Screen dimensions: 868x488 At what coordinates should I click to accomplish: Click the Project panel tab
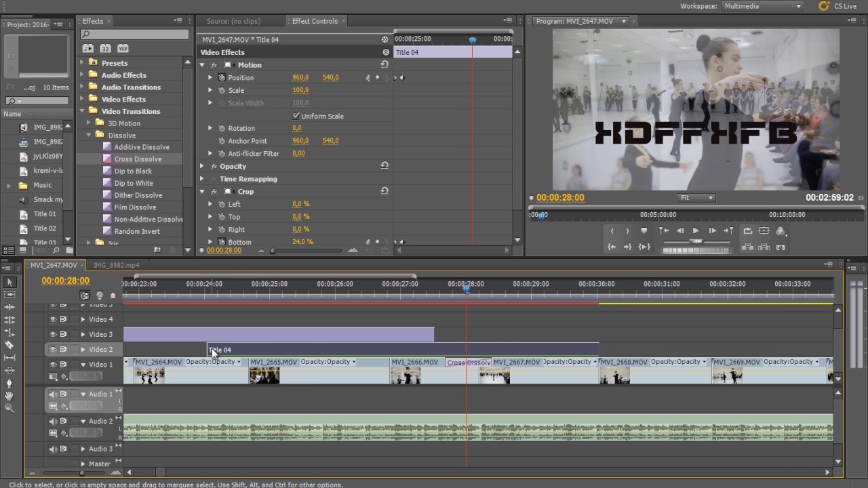pos(28,24)
